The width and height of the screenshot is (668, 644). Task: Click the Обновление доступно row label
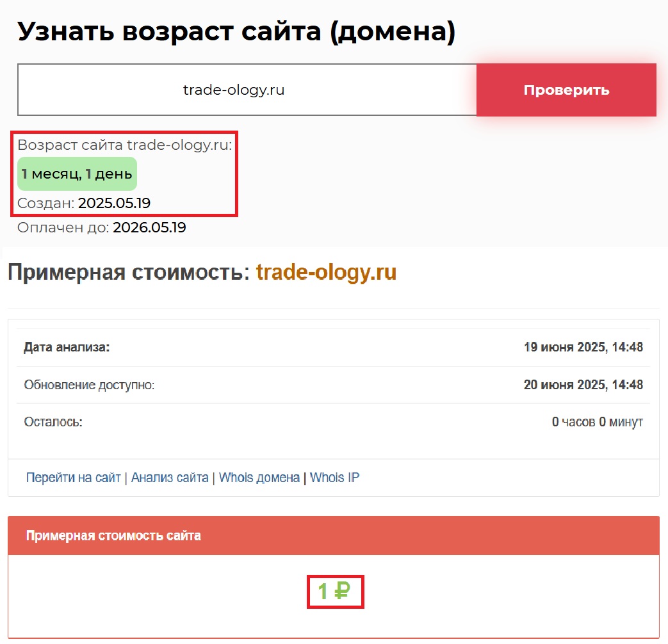(89, 385)
